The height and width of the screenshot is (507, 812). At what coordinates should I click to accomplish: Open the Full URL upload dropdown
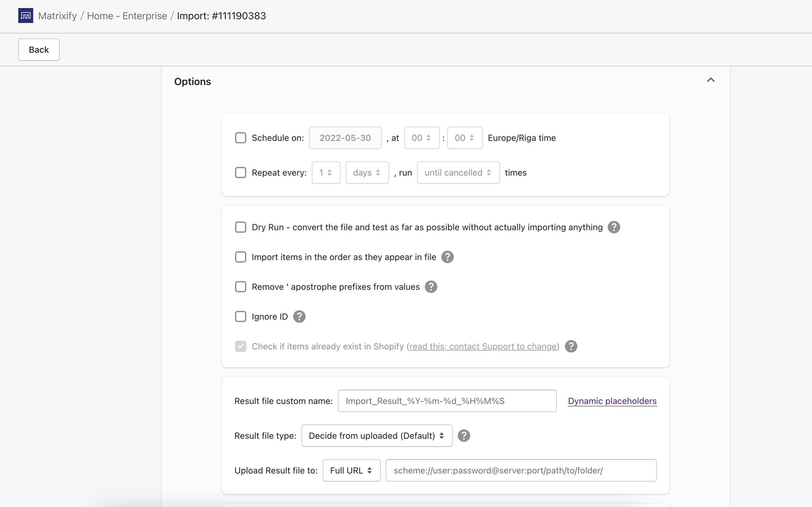coord(351,470)
